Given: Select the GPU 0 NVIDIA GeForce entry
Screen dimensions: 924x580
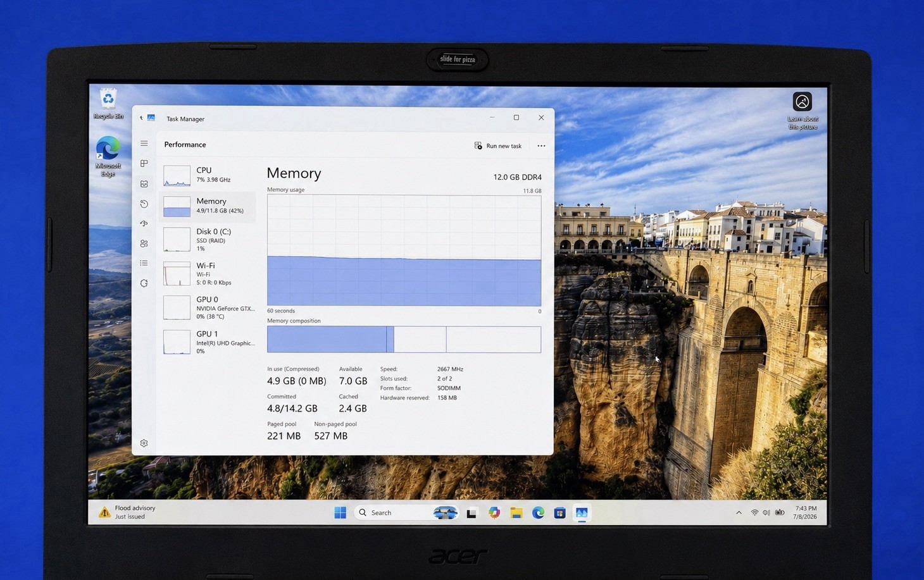Looking at the screenshot, I should coord(209,307).
